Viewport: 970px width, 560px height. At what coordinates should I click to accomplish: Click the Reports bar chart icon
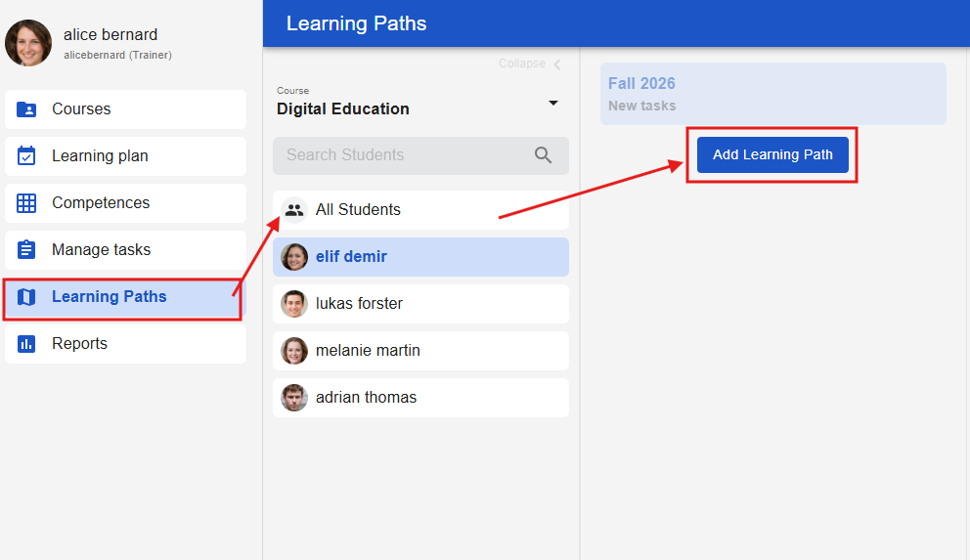(26, 344)
